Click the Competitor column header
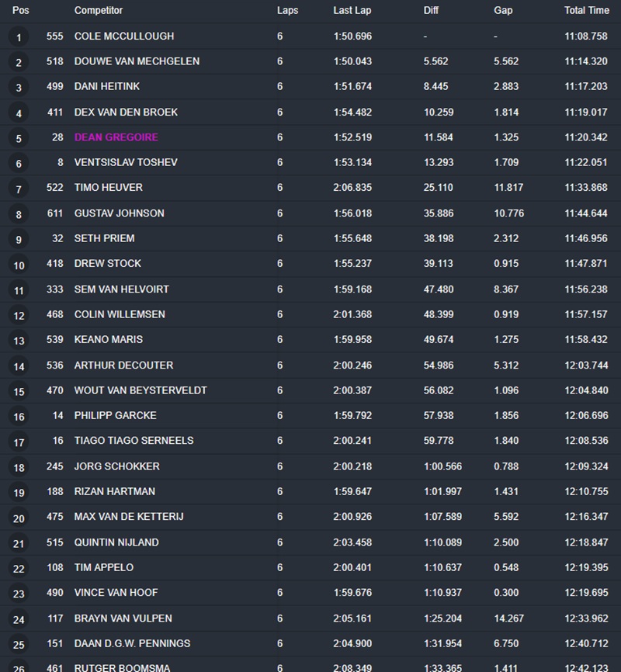This screenshot has width=621, height=672. (x=99, y=11)
